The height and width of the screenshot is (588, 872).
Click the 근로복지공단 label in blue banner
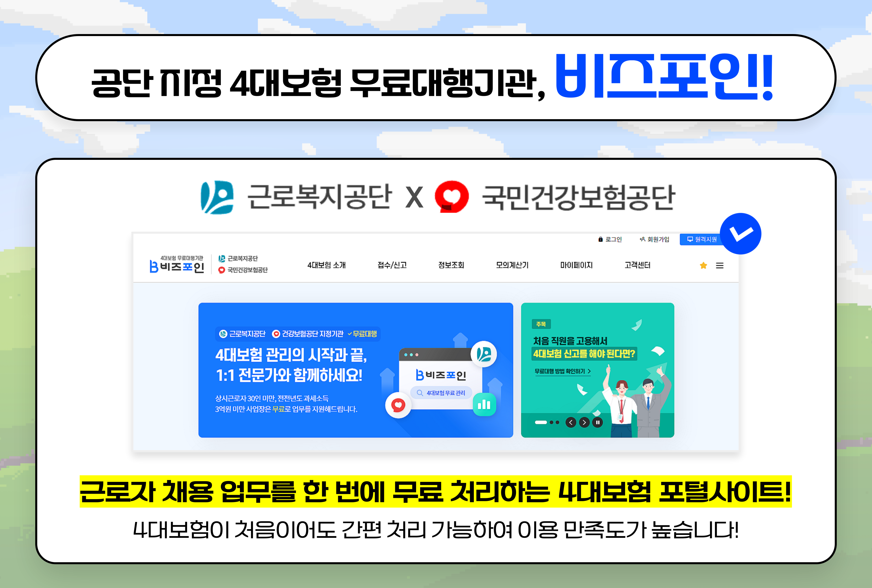tap(242, 334)
